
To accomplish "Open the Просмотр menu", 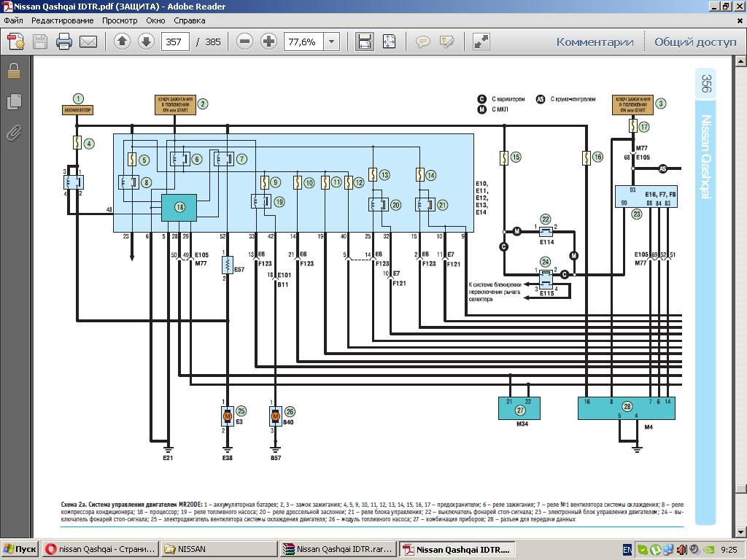I will tap(120, 20).
